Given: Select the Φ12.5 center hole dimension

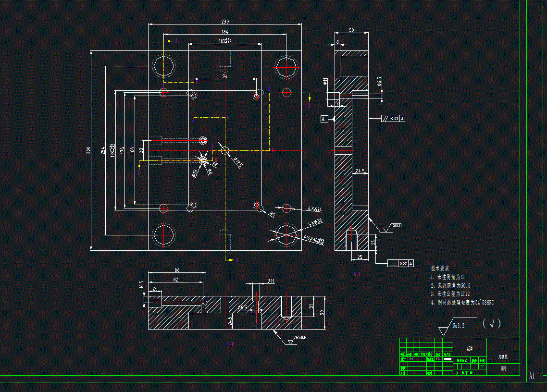Looking at the screenshot, I should point(237,162).
